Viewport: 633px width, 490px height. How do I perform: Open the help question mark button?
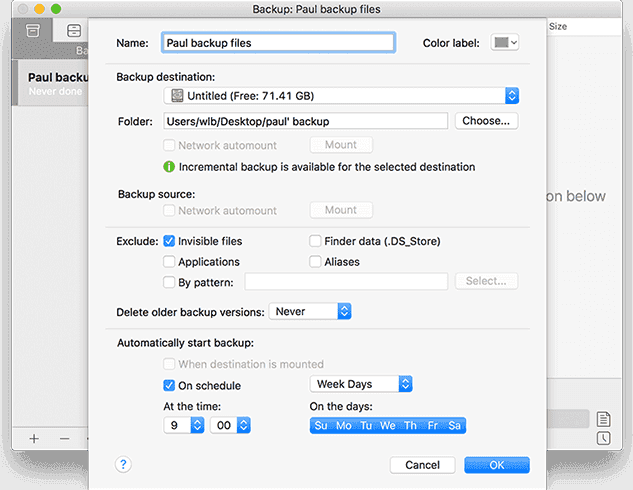pyautogui.click(x=124, y=464)
